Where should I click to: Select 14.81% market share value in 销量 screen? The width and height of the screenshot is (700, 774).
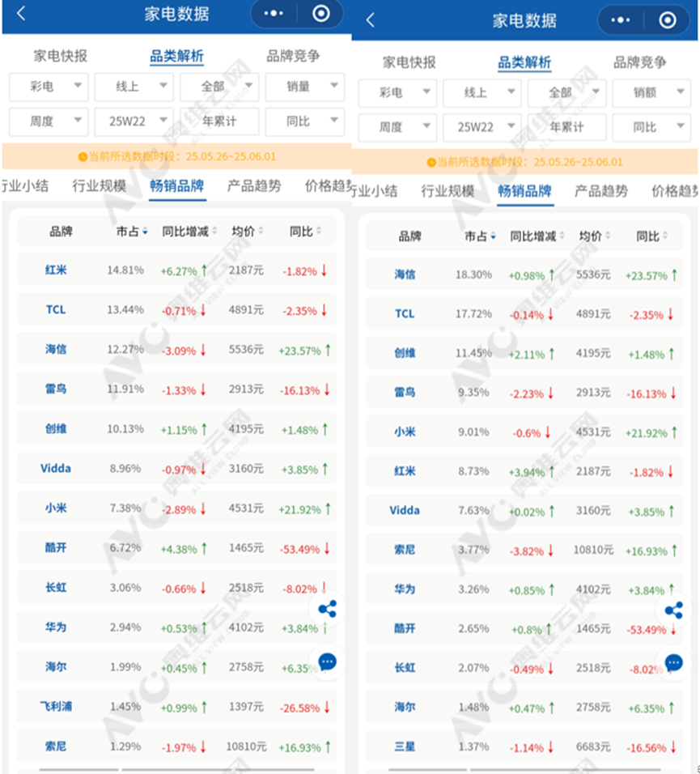click(x=125, y=270)
